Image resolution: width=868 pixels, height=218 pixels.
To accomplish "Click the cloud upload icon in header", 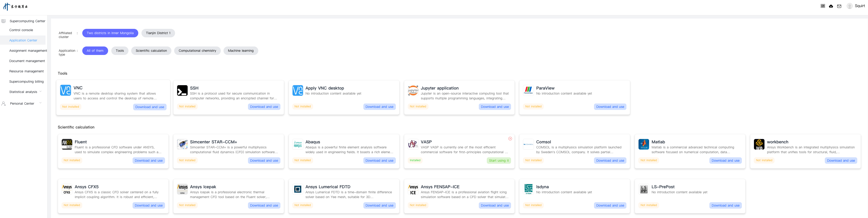I will pyautogui.click(x=831, y=6).
